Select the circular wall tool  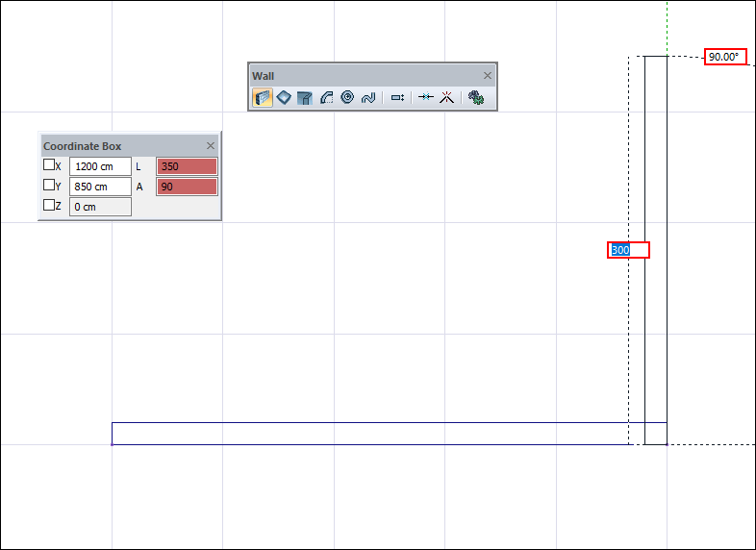347,97
